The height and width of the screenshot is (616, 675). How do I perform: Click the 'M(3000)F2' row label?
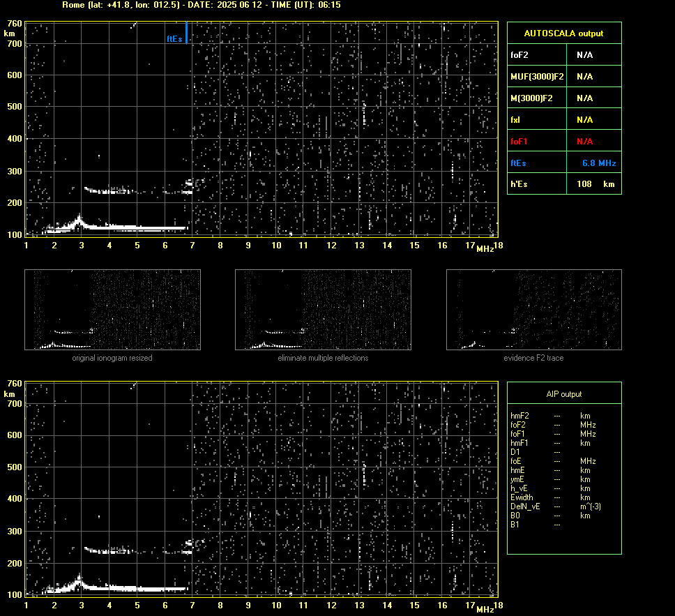click(x=531, y=98)
